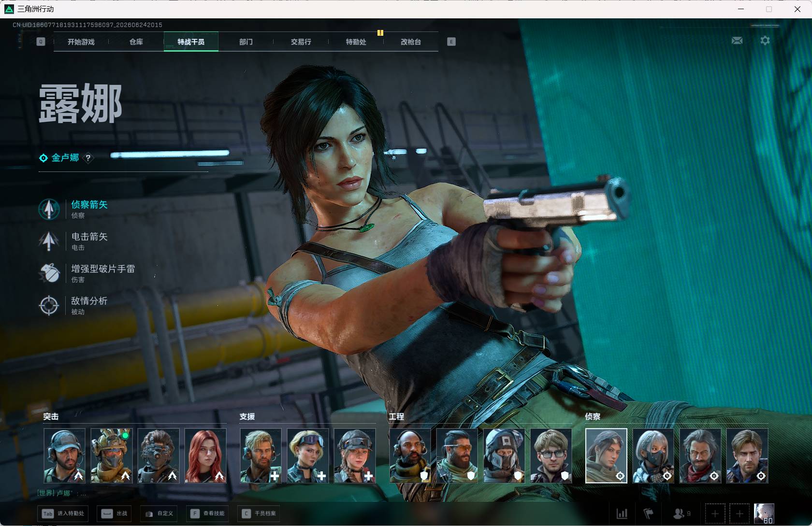
Task: Select the 侦察箭矢 skill icon
Action: coord(49,209)
